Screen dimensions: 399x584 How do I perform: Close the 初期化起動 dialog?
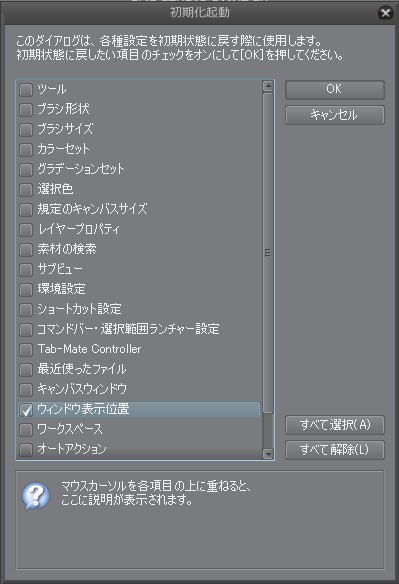tap(385, 13)
